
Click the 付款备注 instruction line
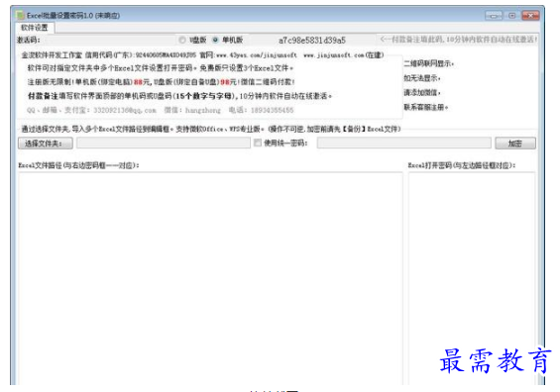[x=180, y=96]
